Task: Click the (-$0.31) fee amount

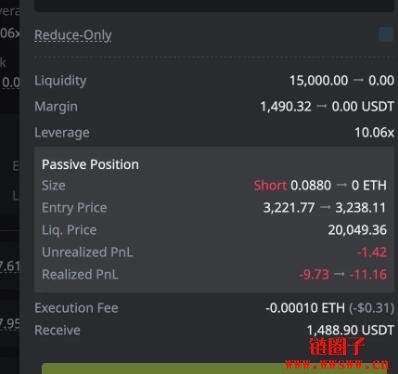Action: (x=371, y=308)
